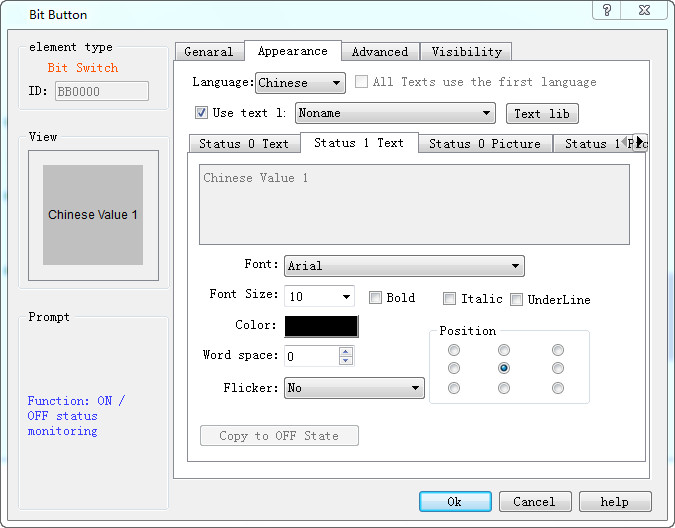
Task: Click the Text lib button
Action: 542,114
